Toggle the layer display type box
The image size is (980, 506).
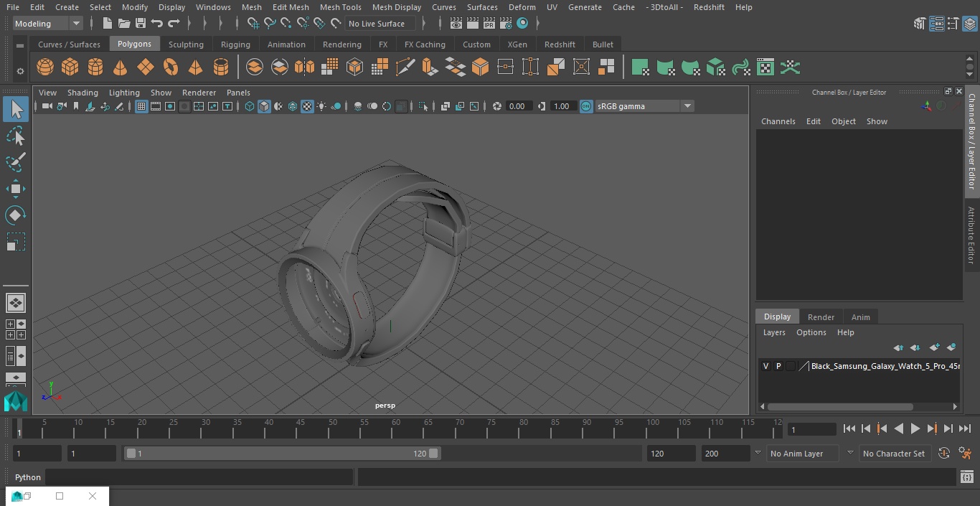791,366
